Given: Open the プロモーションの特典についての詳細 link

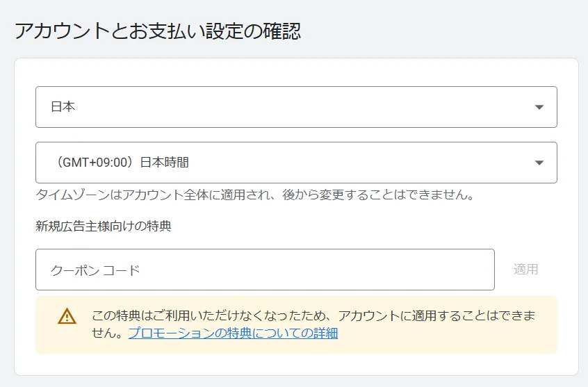Looking at the screenshot, I should click(x=234, y=333).
